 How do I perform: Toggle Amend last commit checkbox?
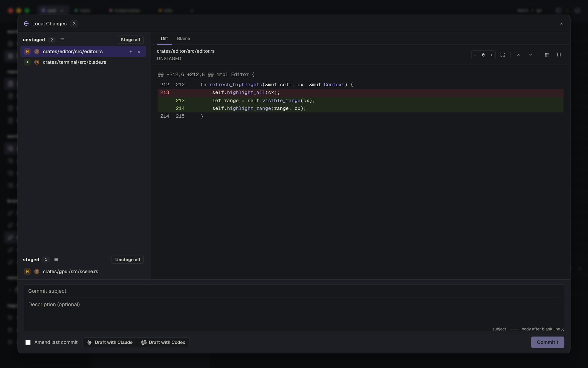(x=28, y=342)
